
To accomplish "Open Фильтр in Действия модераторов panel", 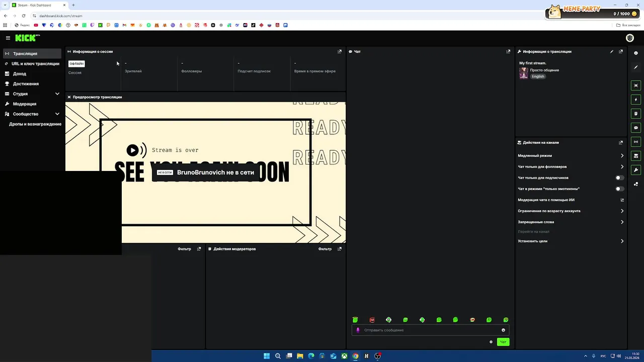I will point(325,249).
